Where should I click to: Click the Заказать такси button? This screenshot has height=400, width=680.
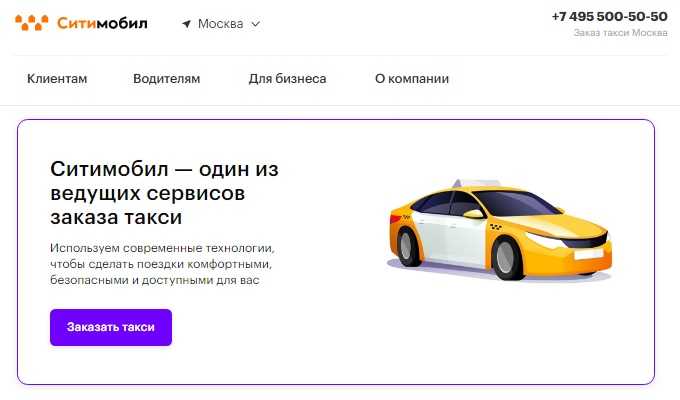pos(111,327)
